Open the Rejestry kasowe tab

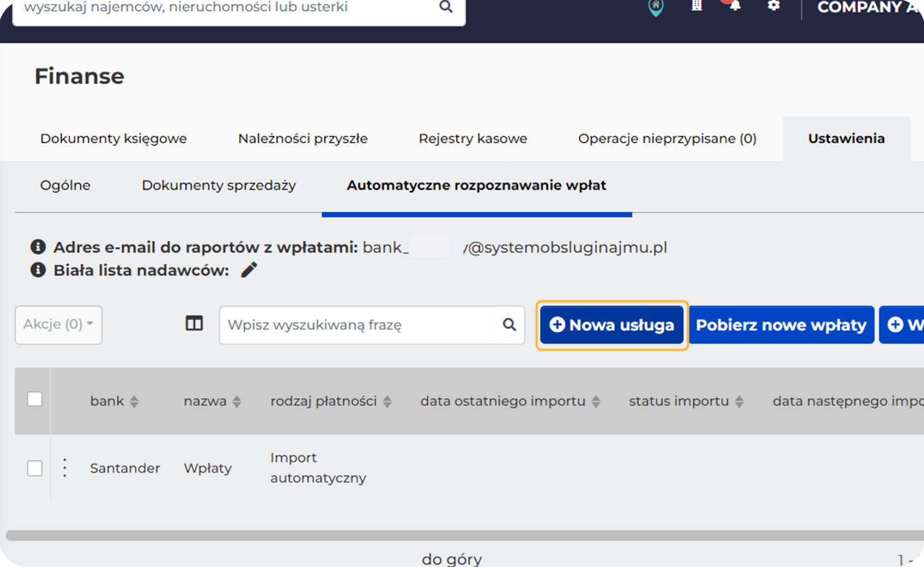click(x=473, y=138)
